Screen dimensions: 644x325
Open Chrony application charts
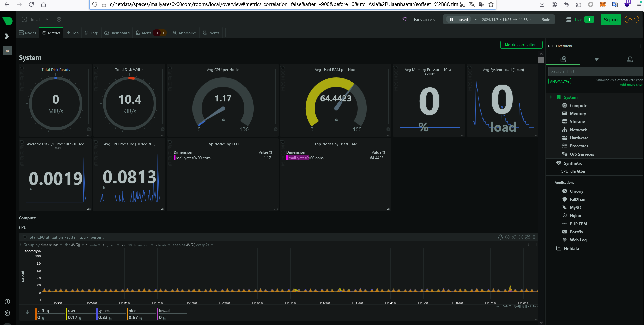point(576,191)
